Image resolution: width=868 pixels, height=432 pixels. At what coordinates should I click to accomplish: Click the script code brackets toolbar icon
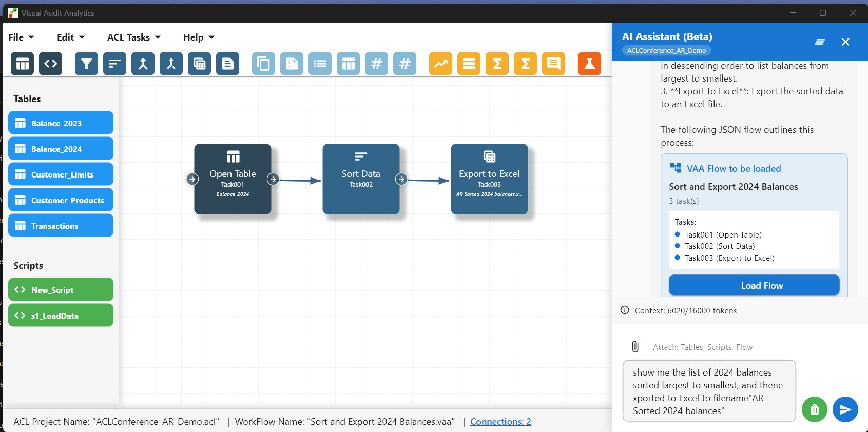[x=50, y=64]
